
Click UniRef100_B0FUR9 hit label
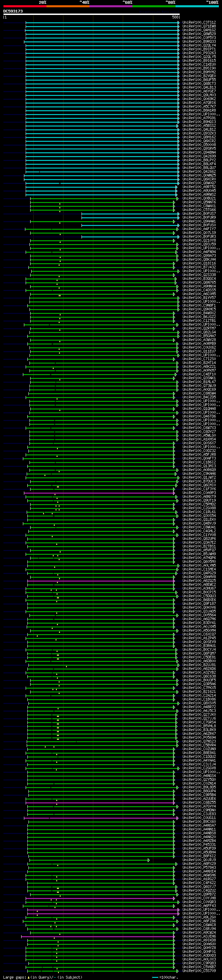tap(199, 217)
